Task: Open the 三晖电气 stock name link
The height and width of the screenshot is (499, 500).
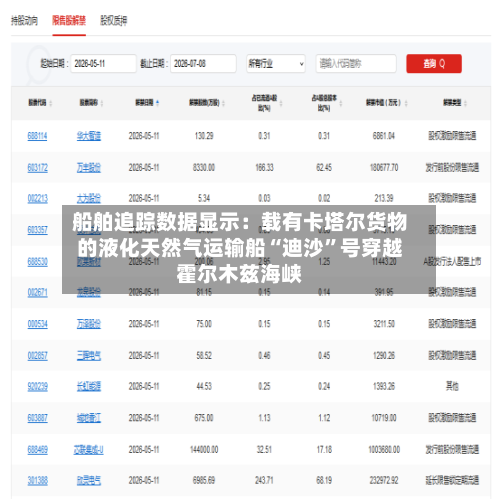Action: click(x=89, y=355)
